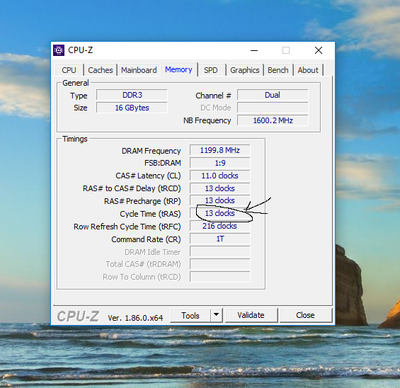This screenshot has height=388, width=400.
Task: Select the DRAM Frequency value field
Action: point(220,150)
